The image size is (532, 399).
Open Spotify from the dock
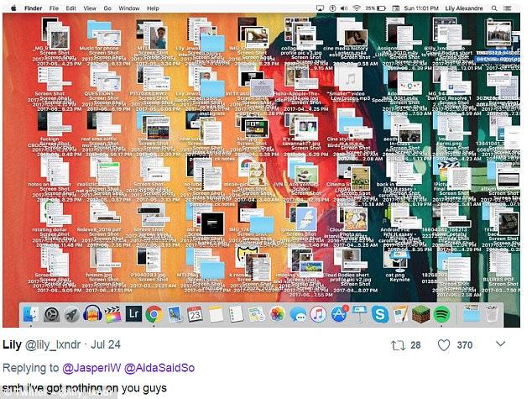[x=441, y=314]
